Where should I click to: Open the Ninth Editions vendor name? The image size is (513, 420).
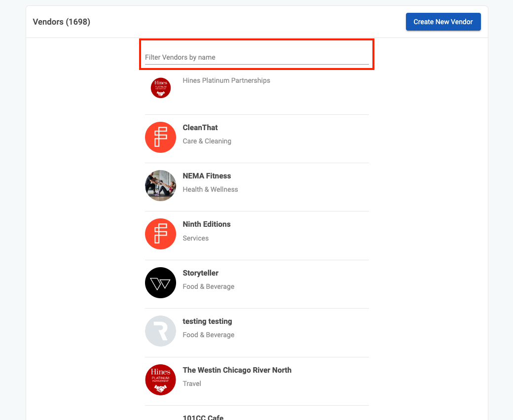(207, 224)
